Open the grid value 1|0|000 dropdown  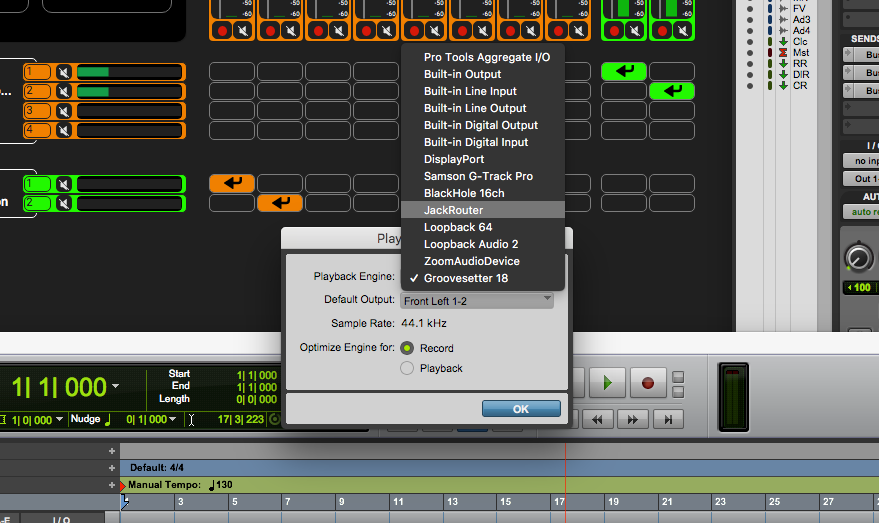59,419
